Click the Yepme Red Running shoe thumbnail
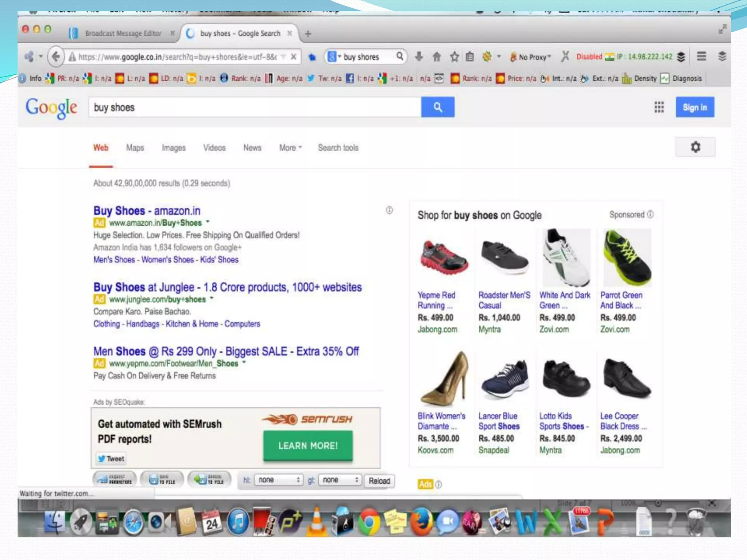747x560 pixels. coord(444,257)
